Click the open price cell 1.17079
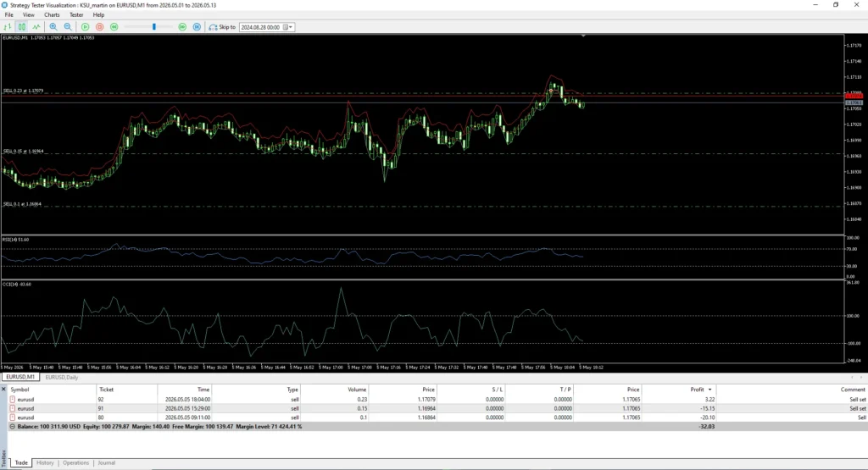868x470 pixels. (x=426, y=399)
